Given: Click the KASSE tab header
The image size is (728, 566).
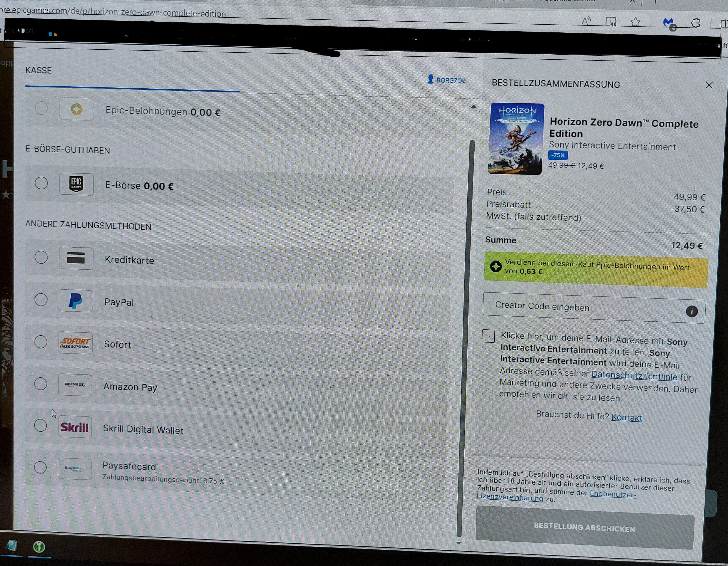Looking at the screenshot, I should (39, 70).
